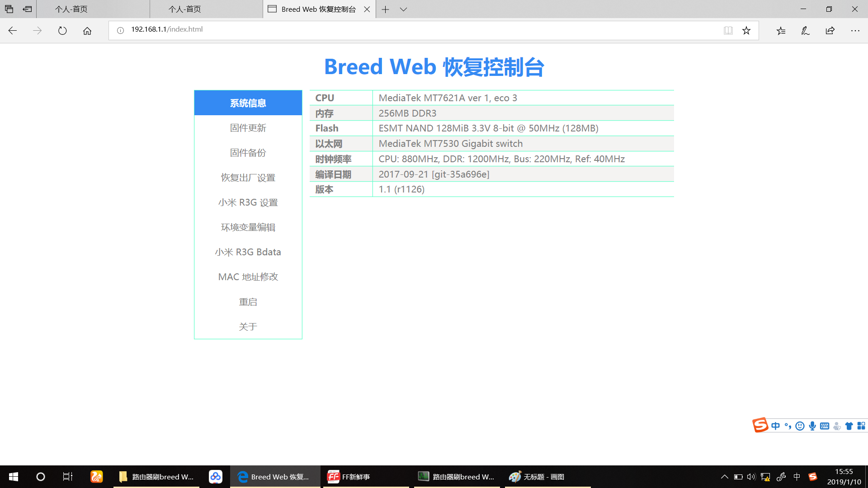Viewport: 868px width, 488px height.
Task: Select 重启 to reboot router
Action: pyautogui.click(x=248, y=302)
